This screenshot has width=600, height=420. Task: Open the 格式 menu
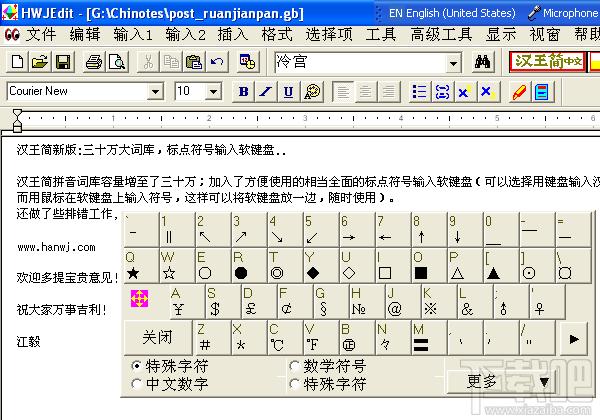point(277,35)
